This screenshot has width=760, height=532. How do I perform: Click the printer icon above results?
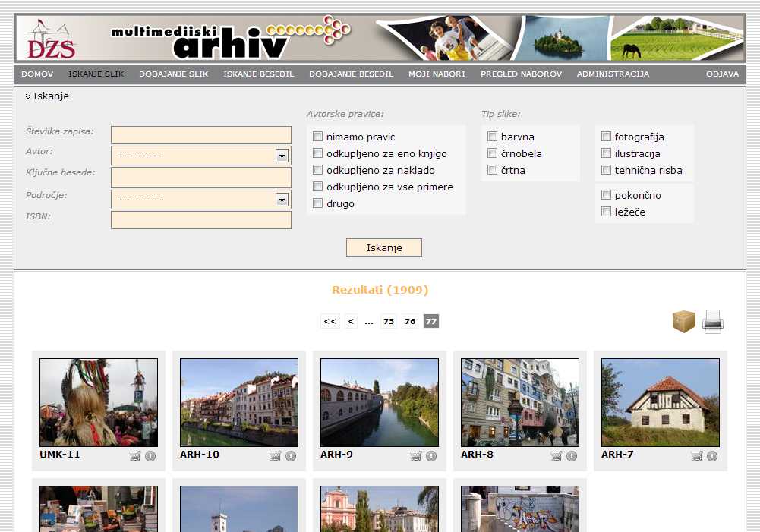713,322
